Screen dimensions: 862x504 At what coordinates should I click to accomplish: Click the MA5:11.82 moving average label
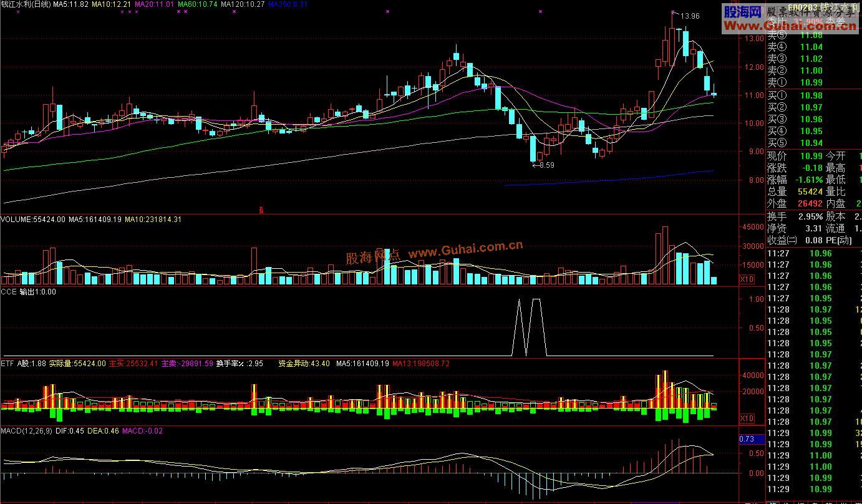(x=70, y=4)
